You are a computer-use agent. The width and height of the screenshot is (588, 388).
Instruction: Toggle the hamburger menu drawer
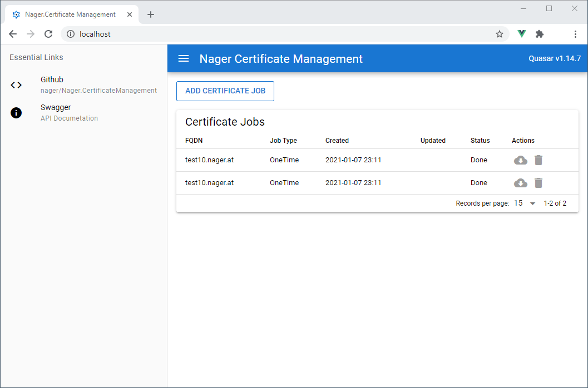(184, 58)
